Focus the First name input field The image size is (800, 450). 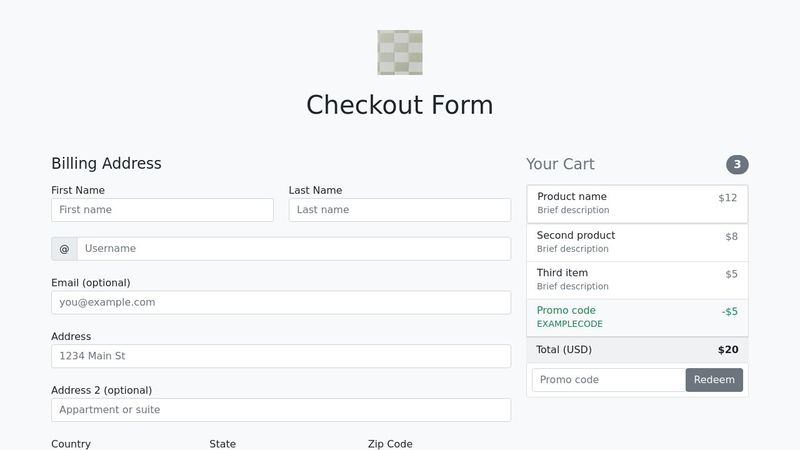click(x=162, y=210)
